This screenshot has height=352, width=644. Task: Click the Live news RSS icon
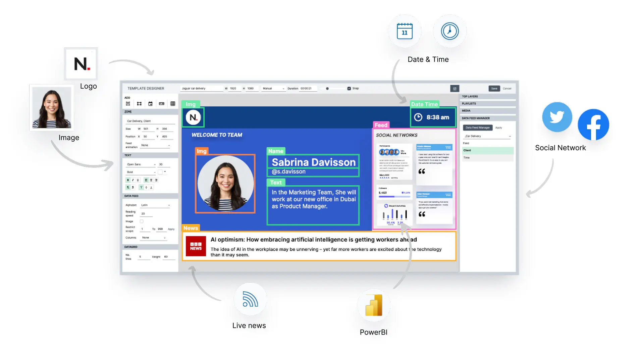(250, 299)
